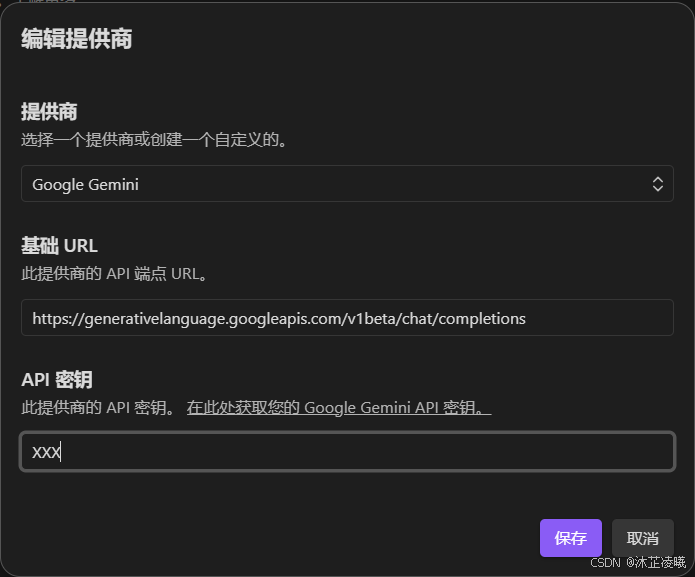This screenshot has height=577, width=695.
Task: Click the API 密钥 section heading
Action: (57, 380)
